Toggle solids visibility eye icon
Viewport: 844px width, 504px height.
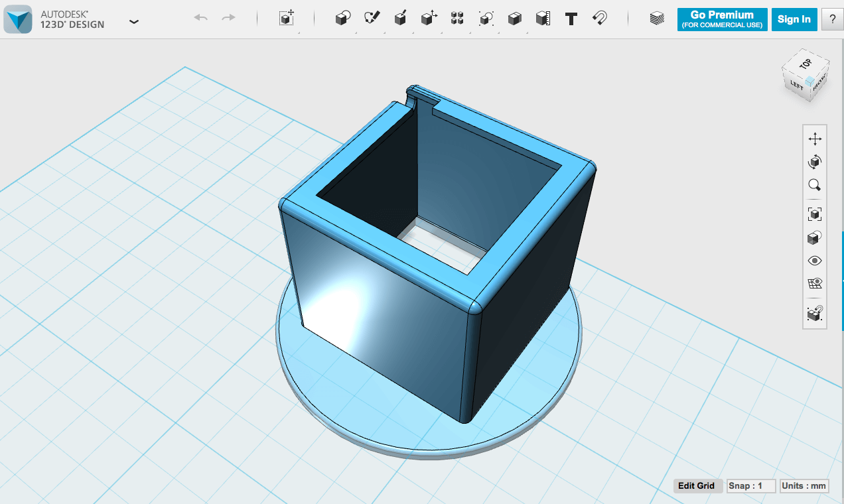(x=815, y=261)
